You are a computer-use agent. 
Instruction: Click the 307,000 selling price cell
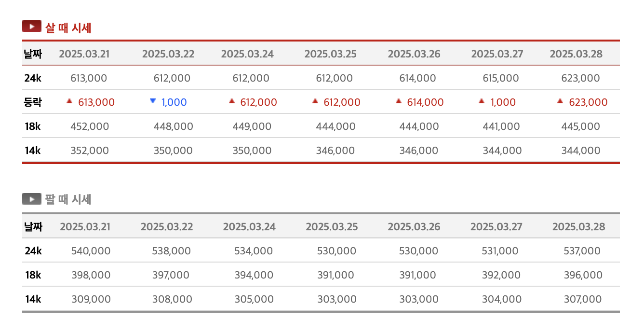[583, 299]
